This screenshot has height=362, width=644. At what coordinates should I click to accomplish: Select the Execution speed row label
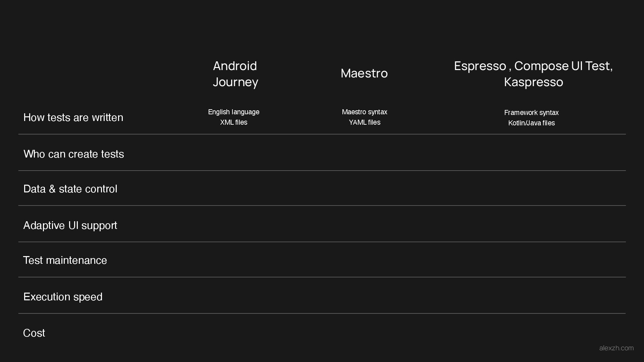[63, 297]
